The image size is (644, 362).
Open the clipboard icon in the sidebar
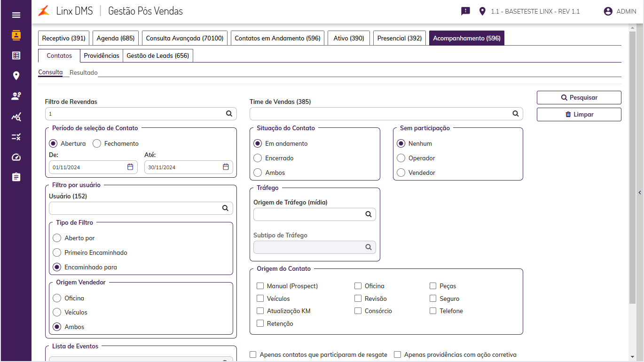point(16,177)
